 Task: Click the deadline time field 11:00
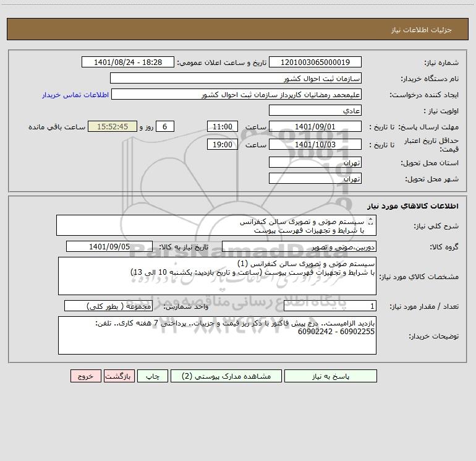click(222, 126)
